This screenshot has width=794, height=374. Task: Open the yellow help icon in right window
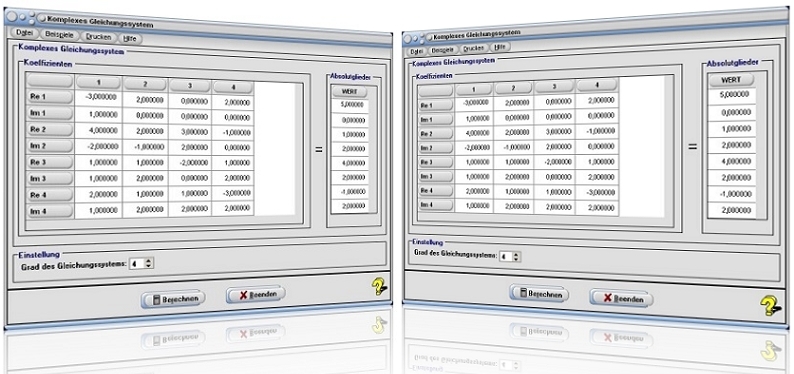(771, 305)
